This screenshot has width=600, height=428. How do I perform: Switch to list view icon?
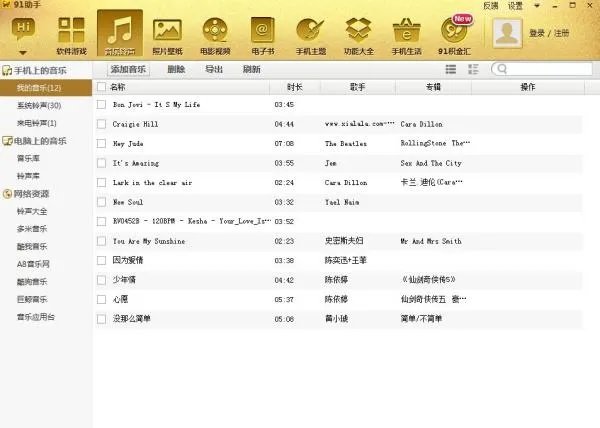coord(451,69)
